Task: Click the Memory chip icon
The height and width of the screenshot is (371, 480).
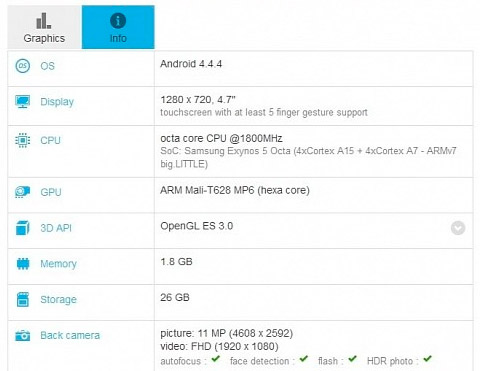Action: [x=23, y=264]
